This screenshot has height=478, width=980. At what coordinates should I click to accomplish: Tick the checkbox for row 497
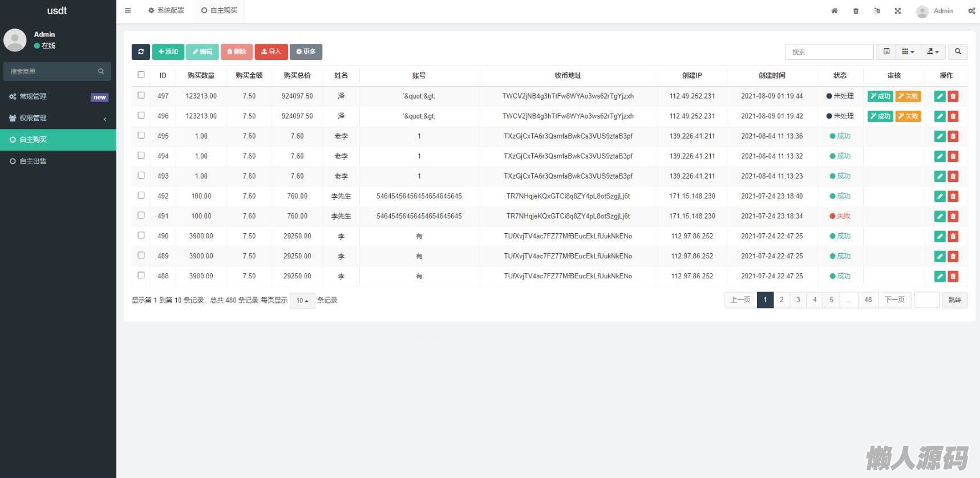point(141,95)
